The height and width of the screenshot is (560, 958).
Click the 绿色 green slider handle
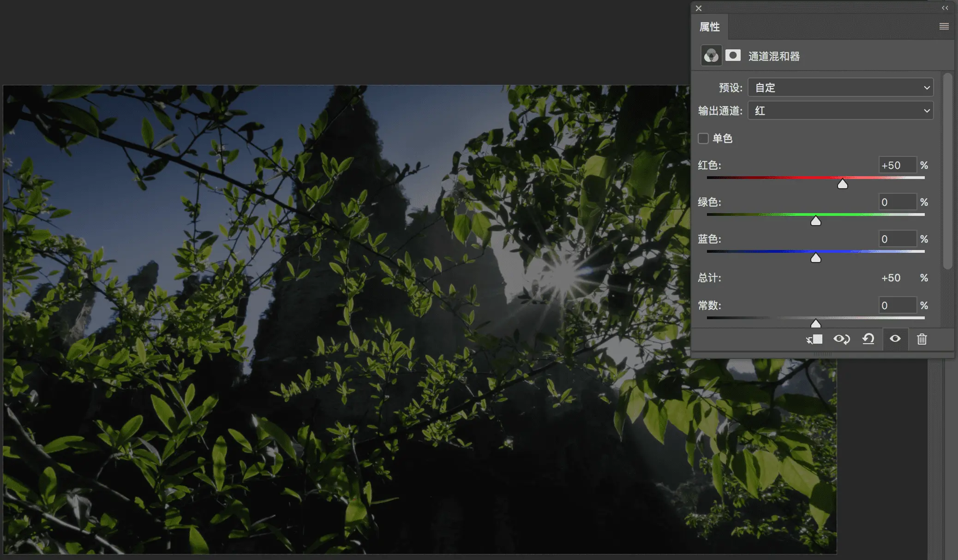pyautogui.click(x=816, y=221)
